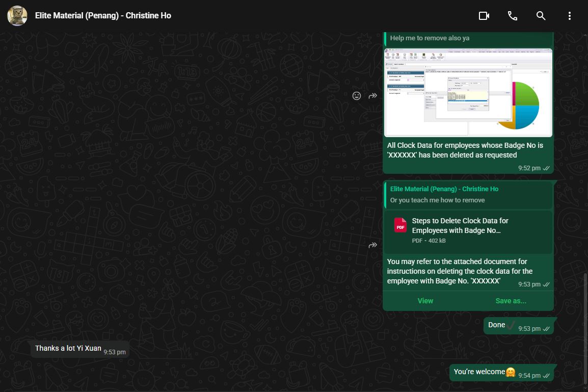
Task: React with the emoji icon beside the screenshot message
Action: (357, 96)
